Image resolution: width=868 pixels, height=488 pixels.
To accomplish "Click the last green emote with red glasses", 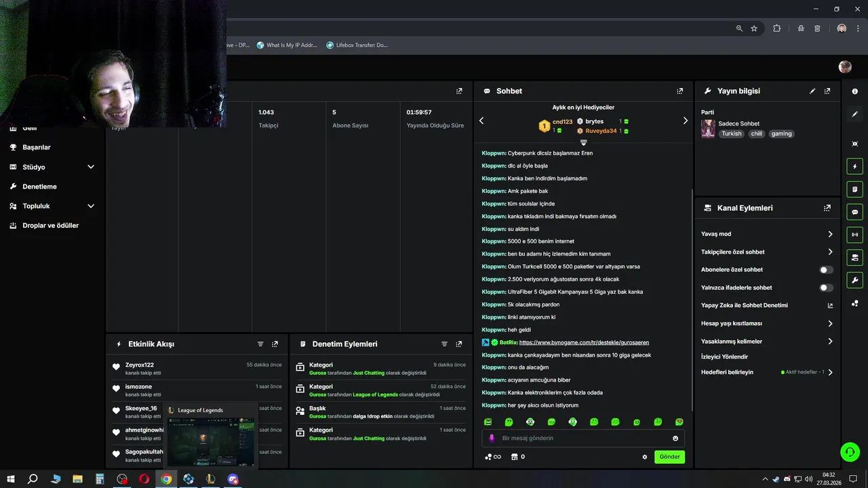I will pos(679,422).
